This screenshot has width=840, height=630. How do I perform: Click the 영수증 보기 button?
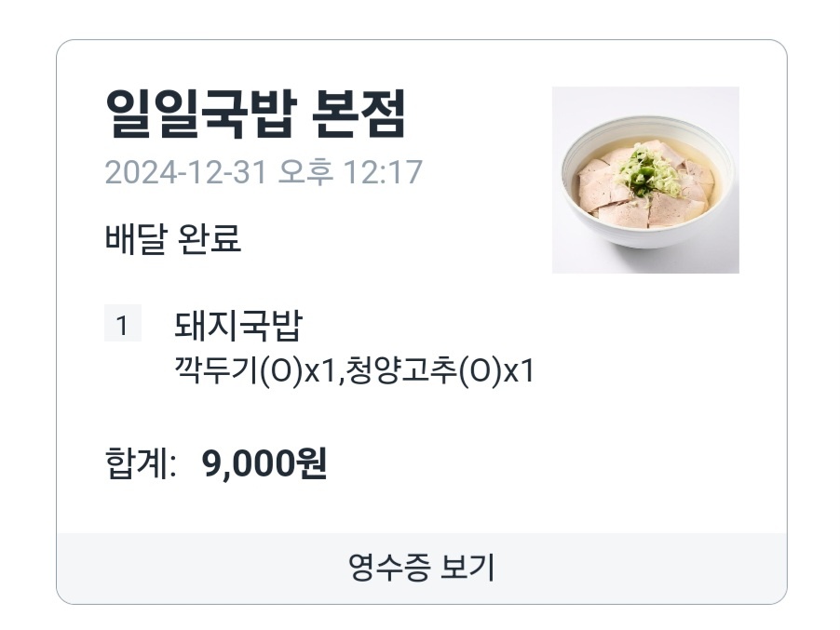point(421,567)
